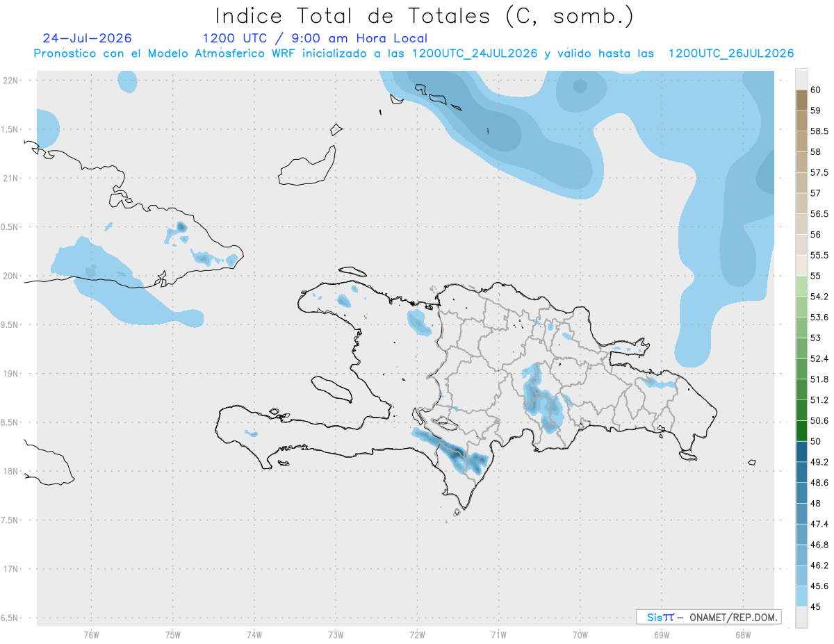Image resolution: width=834 pixels, height=644 pixels.
Task: Click the legend value '46.8'
Action: point(819,545)
